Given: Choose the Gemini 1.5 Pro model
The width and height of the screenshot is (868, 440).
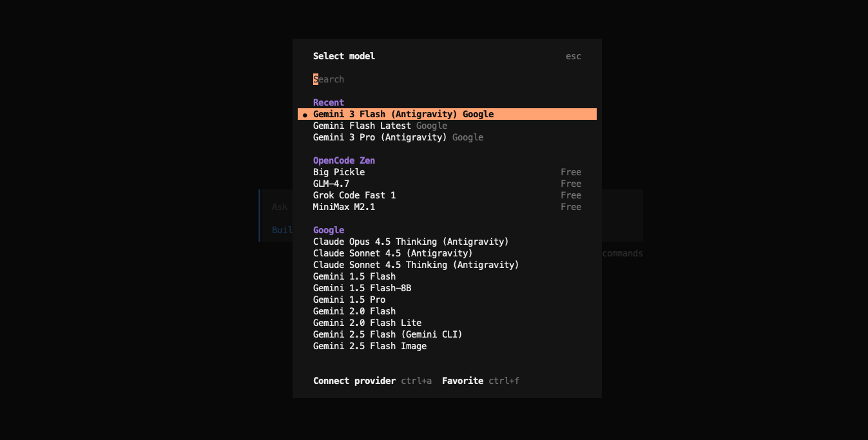Looking at the screenshot, I should (447, 300).
